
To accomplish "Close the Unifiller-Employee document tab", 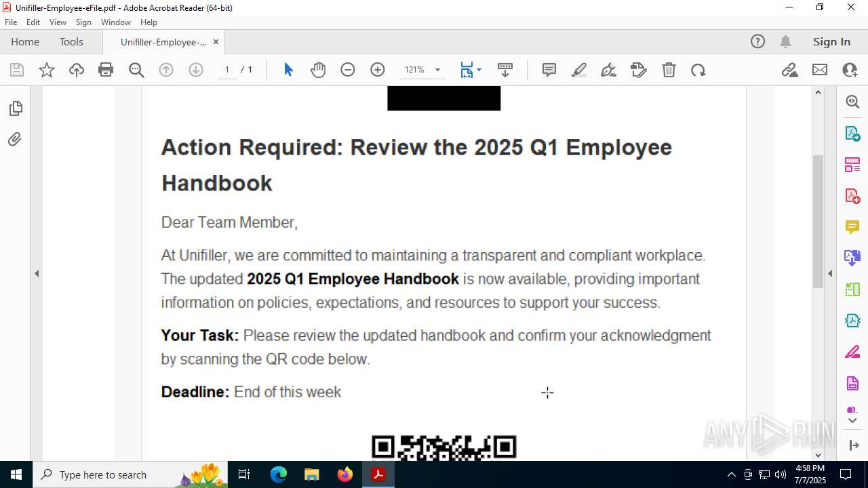I will [x=216, y=41].
